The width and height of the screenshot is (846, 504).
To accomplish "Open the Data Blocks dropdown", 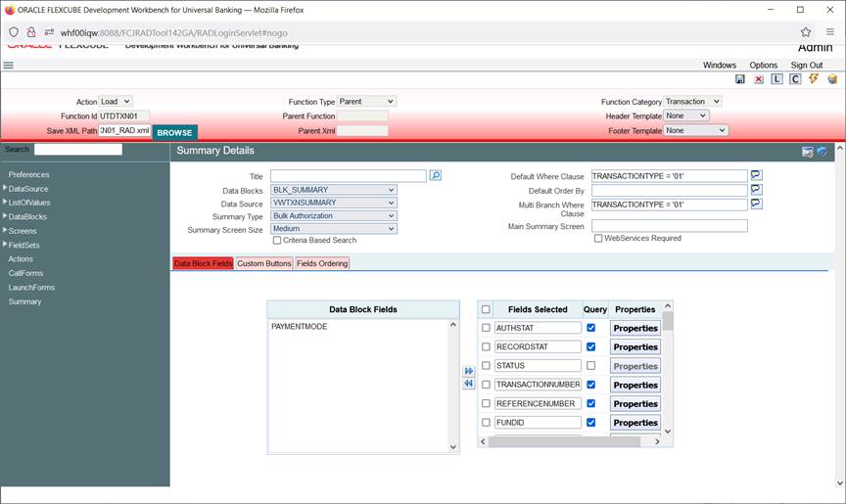I will (334, 190).
